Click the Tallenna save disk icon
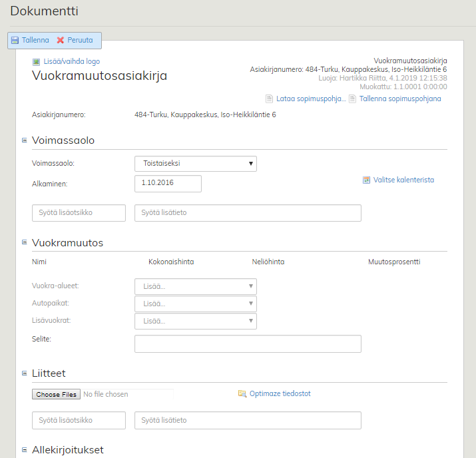This screenshot has height=458, width=476. 15,41
